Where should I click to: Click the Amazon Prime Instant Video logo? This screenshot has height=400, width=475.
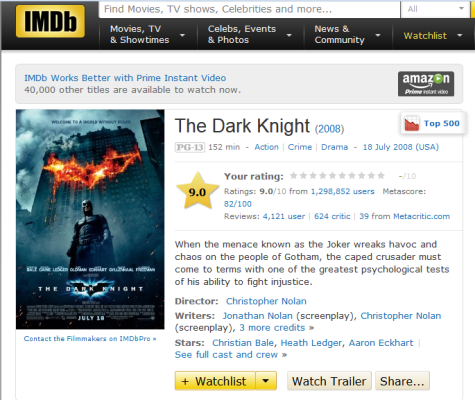tap(426, 84)
